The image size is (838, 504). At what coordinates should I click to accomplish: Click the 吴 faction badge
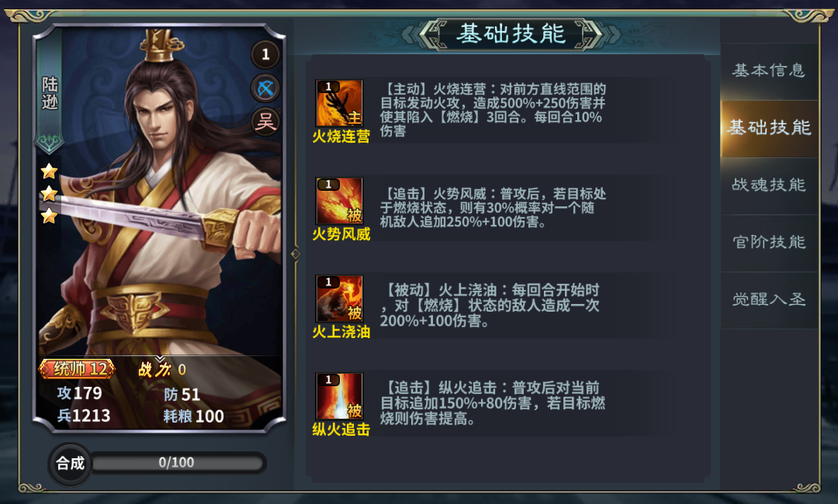pos(265,122)
